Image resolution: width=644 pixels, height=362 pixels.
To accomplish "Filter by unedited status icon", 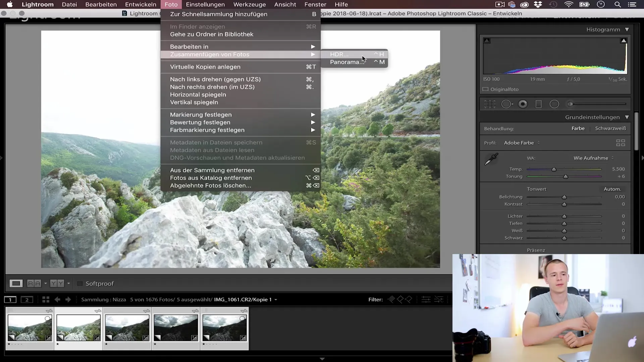I will point(439,299).
